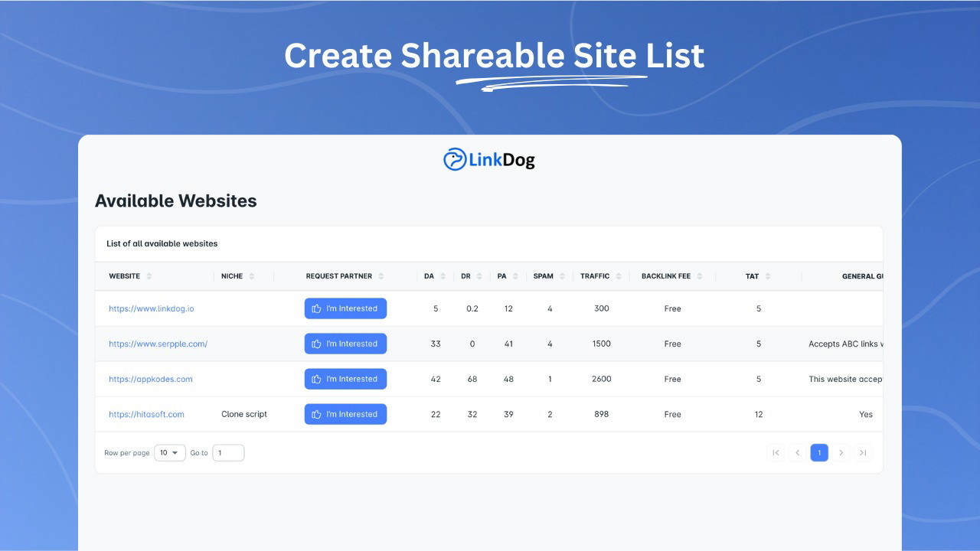980x551 pixels.
Task: Click I'm Interested for linkdog.io
Action: (x=345, y=308)
